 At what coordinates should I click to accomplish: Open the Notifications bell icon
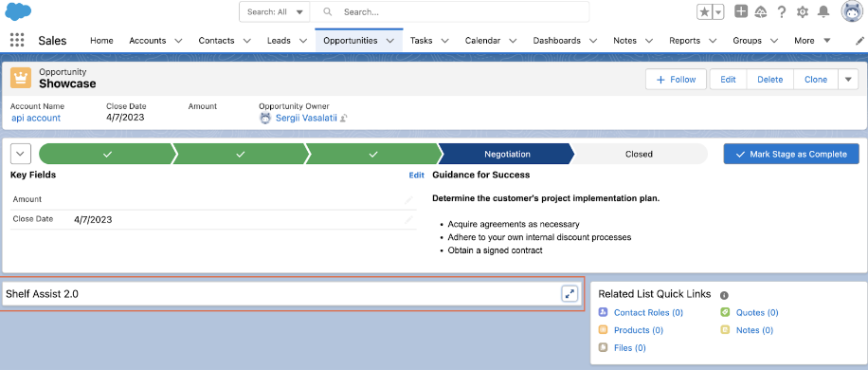(x=823, y=11)
